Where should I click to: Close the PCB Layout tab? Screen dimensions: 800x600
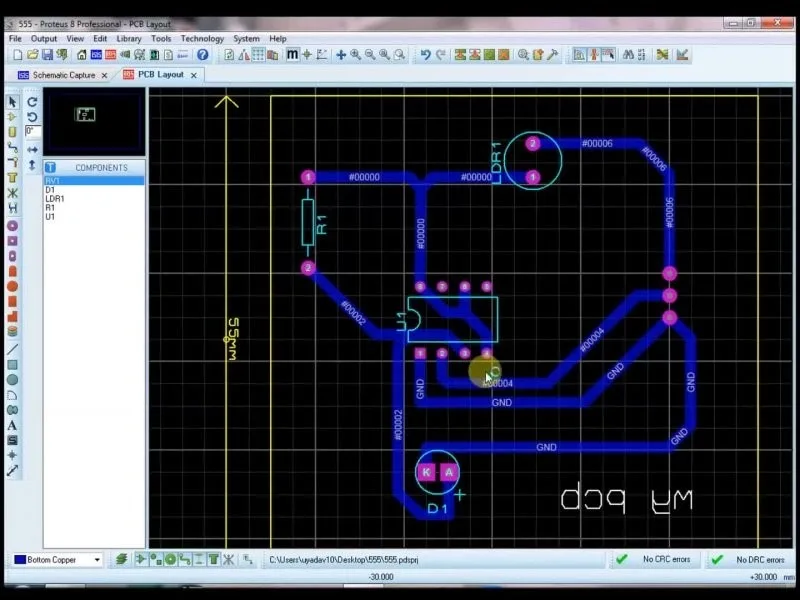(x=194, y=75)
